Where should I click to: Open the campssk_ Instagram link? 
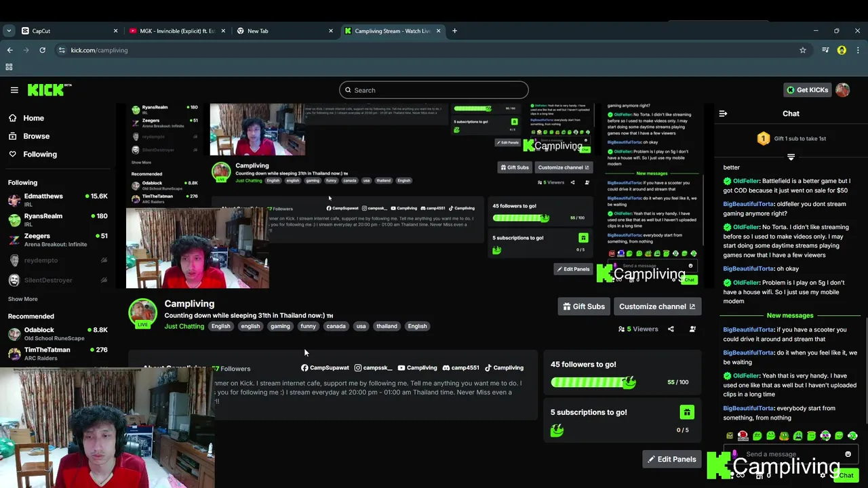pos(373,367)
